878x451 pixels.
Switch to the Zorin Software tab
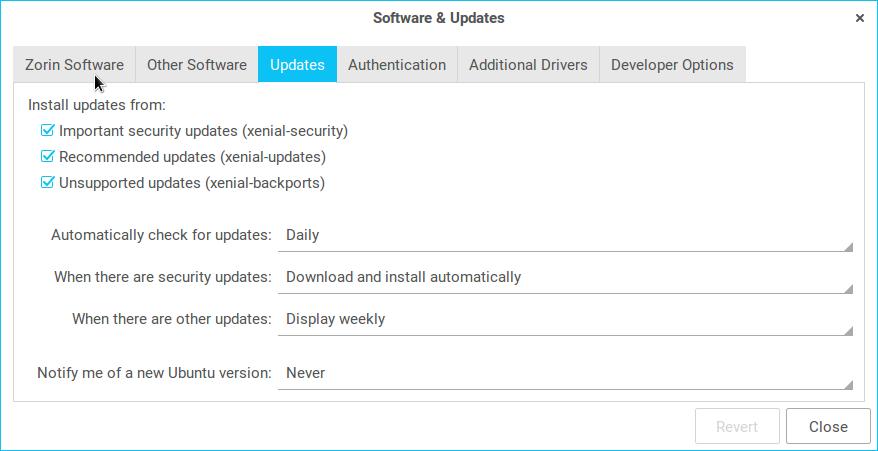tap(74, 65)
